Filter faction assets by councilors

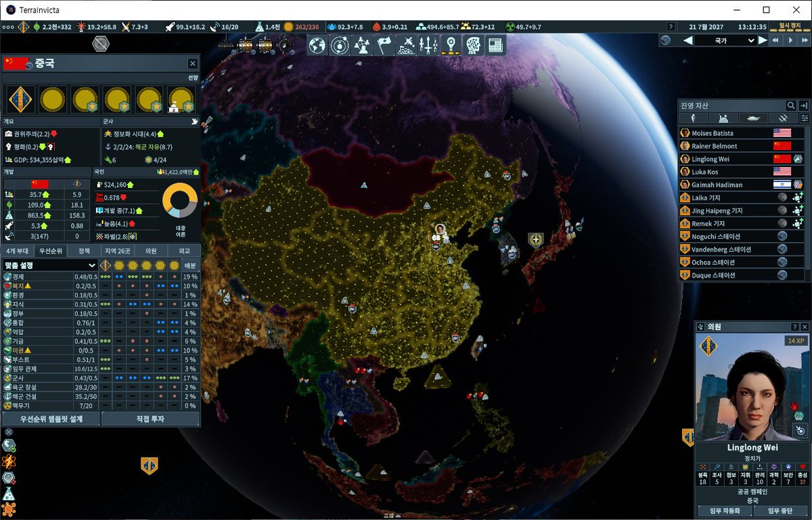point(693,118)
